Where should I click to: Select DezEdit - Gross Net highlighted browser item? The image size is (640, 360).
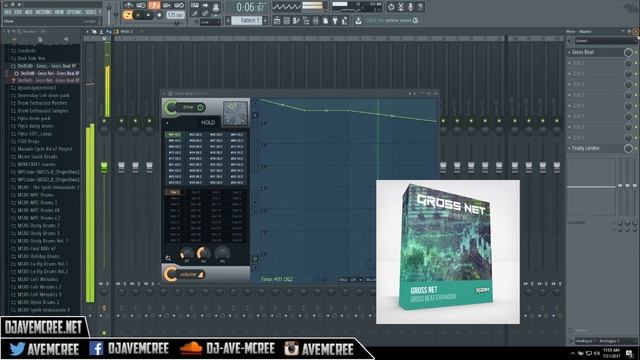49,73
